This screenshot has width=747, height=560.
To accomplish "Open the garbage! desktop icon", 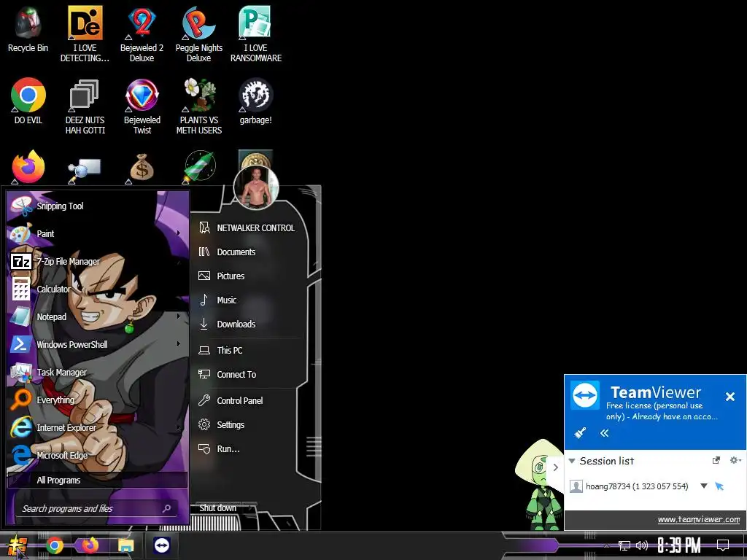I will [256, 101].
